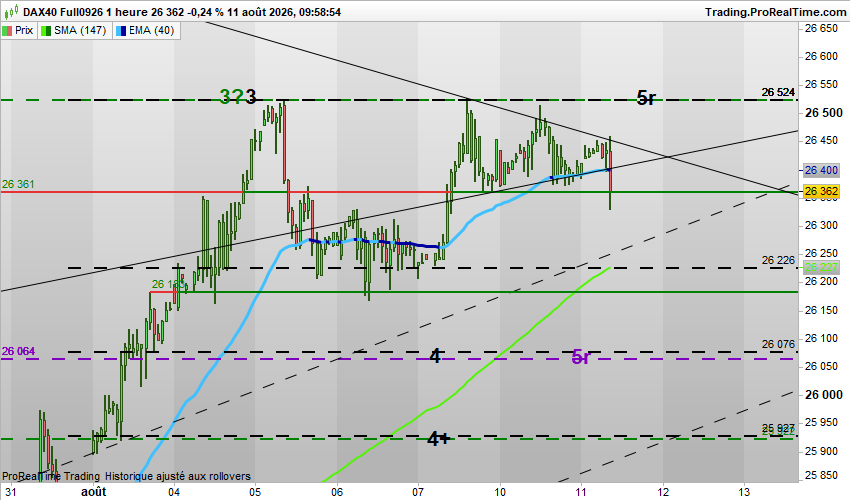This screenshot has height=500, width=850.
Task: Click 26 650 on the price axis
Action: (821, 28)
